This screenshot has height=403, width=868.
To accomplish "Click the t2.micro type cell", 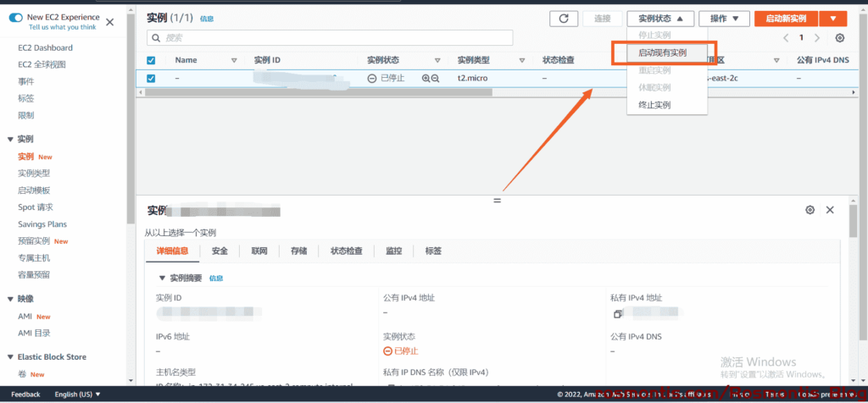I will click(472, 79).
